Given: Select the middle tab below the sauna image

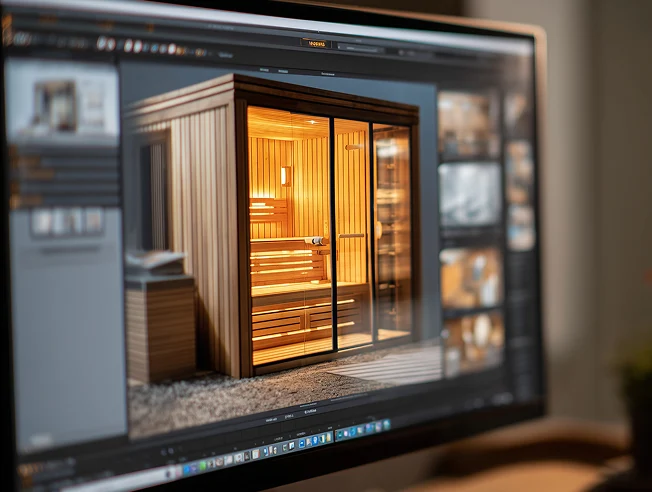Looking at the screenshot, I should pos(289,415).
